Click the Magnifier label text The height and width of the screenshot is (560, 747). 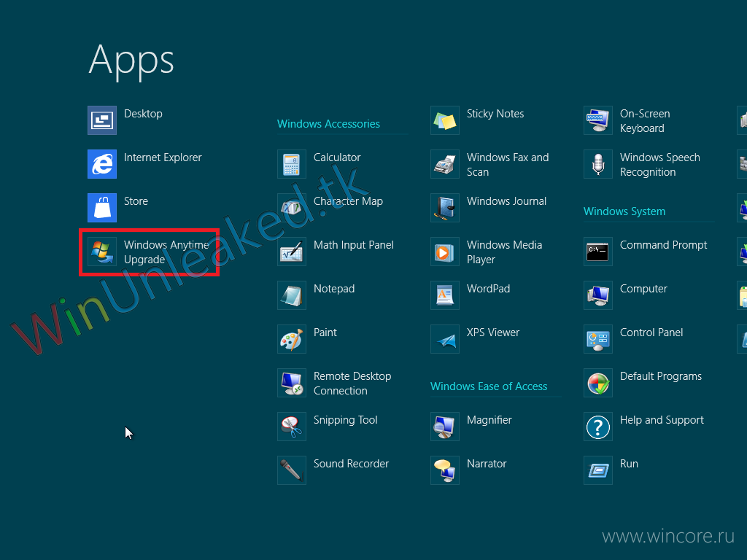point(489,420)
